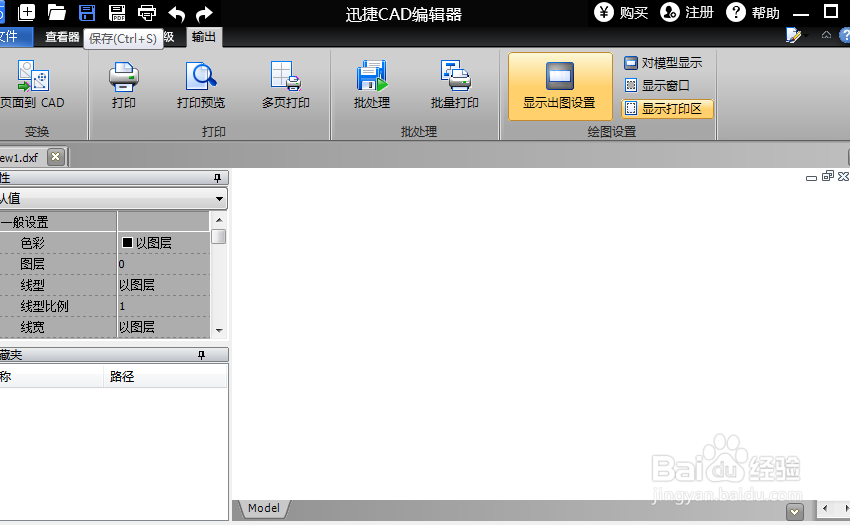The width and height of the screenshot is (850, 525).
Task: Minimize the inner drawing window
Action: coord(811,177)
